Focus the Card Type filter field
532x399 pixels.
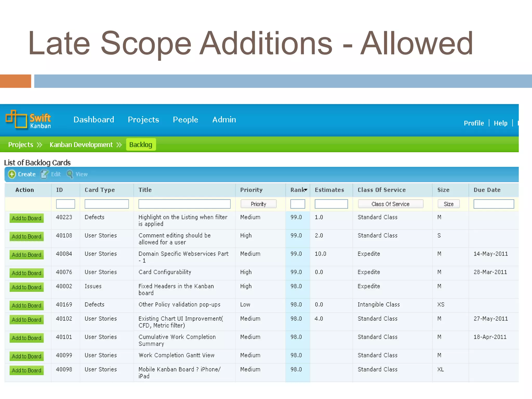tap(107, 204)
